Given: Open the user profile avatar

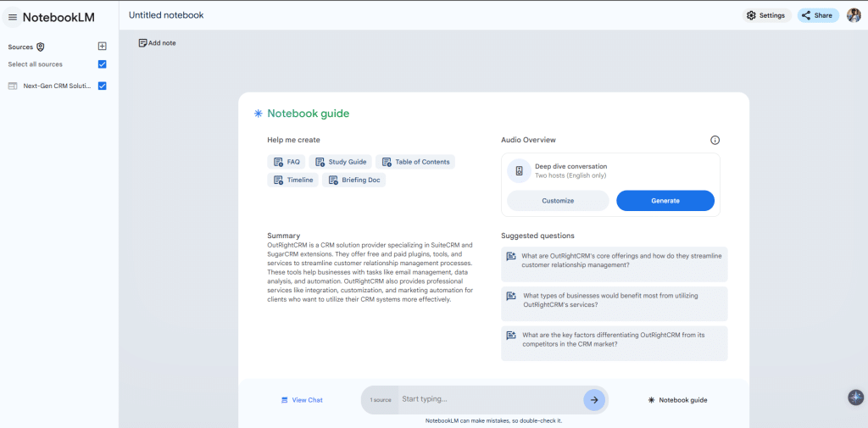Looking at the screenshot, I should 854,15.
